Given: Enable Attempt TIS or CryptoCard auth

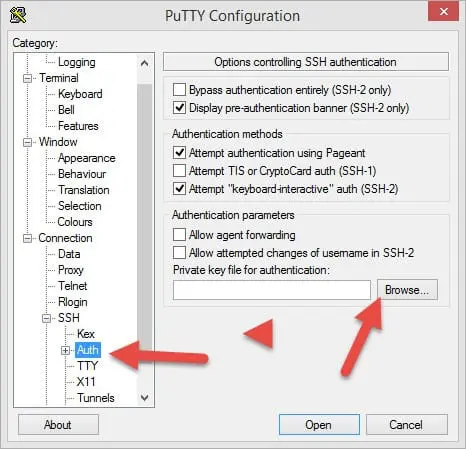Looking at the screenshot, I should tap(179, 171).
